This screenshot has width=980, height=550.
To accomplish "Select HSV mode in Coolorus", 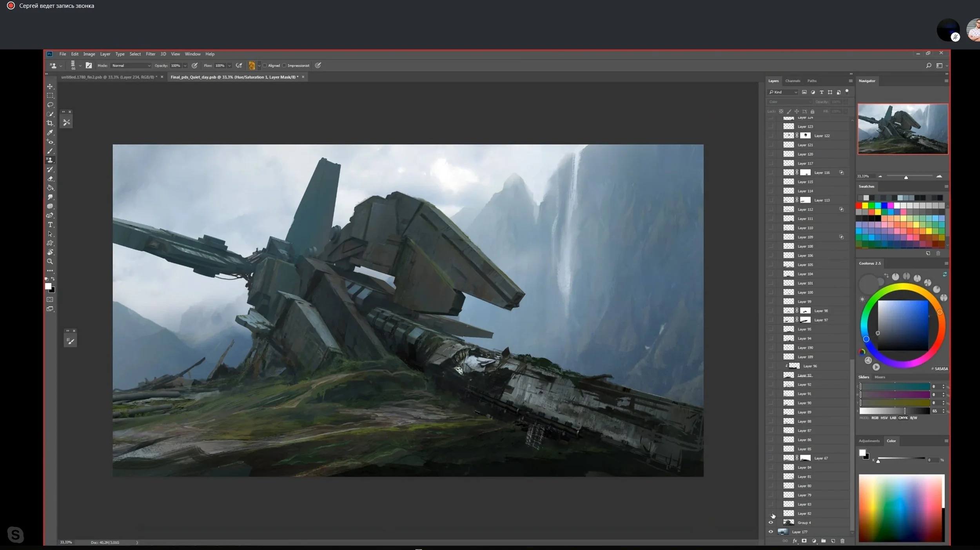I will pyautogui.click(x=884, y=418).
